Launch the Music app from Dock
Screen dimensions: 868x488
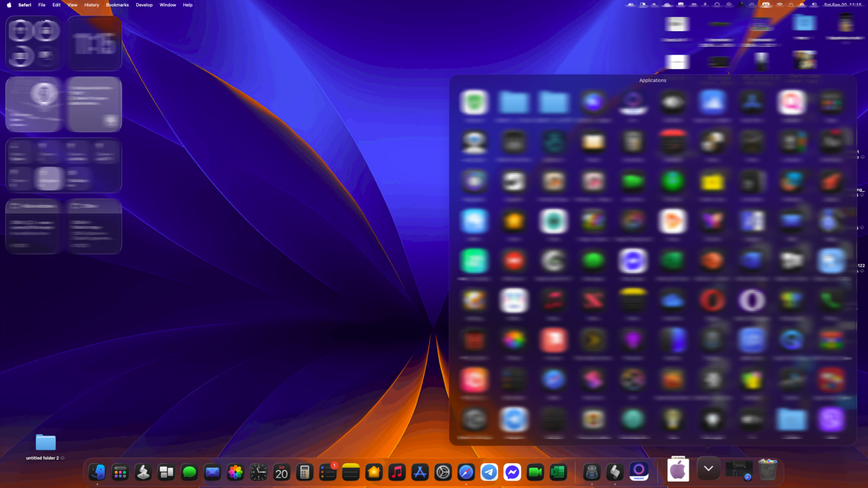click(x=397, y=472)
